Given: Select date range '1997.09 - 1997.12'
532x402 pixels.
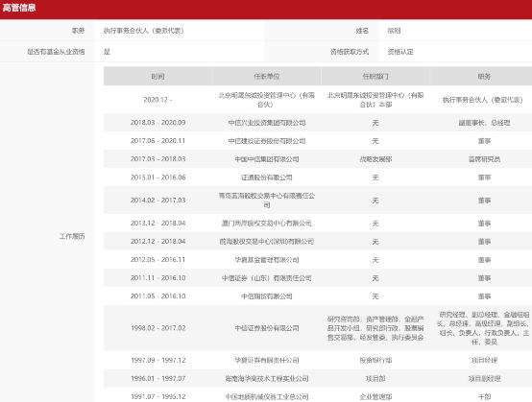Looking at the screenshot, I should pyautogui.click(x=157, y=360).
